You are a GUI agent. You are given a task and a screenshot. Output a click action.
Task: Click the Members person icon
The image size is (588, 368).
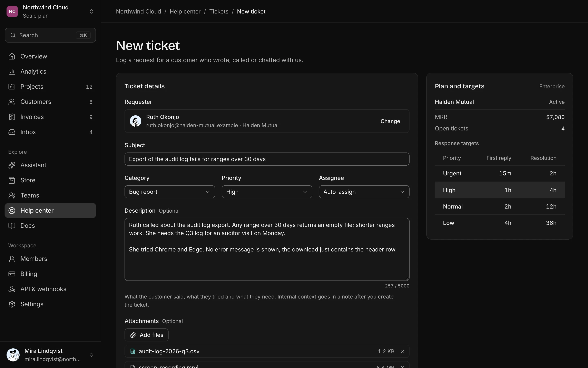[x=12, y=258]
